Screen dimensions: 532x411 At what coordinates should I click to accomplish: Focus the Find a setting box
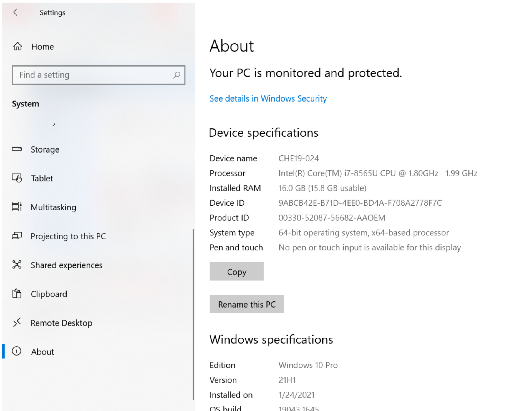pos(99,75)
